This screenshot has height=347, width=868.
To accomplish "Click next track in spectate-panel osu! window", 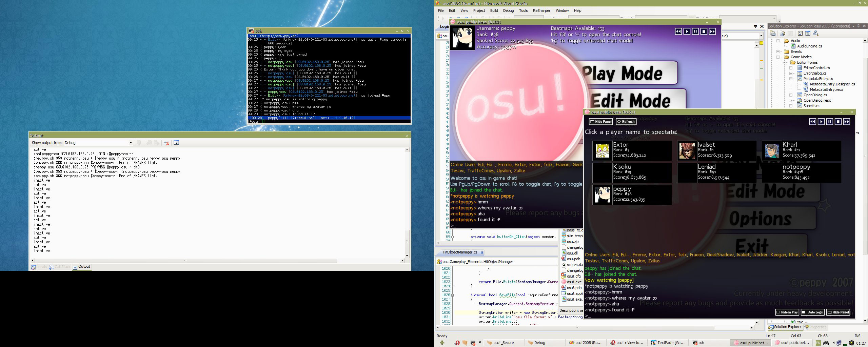I will [x=847, y=122].
